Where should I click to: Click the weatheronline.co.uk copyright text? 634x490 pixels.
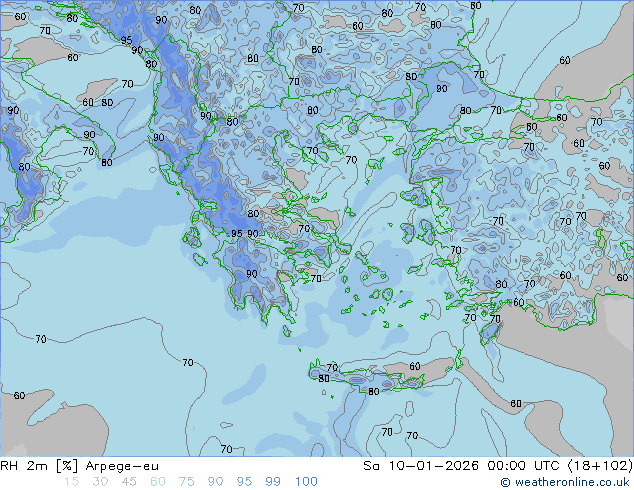click(564, 482)
